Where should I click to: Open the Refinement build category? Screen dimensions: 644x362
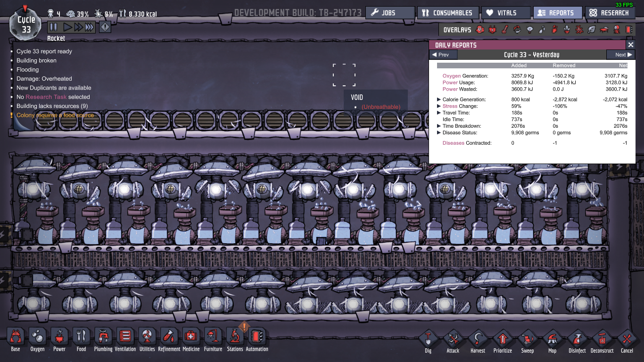(169, 337)
